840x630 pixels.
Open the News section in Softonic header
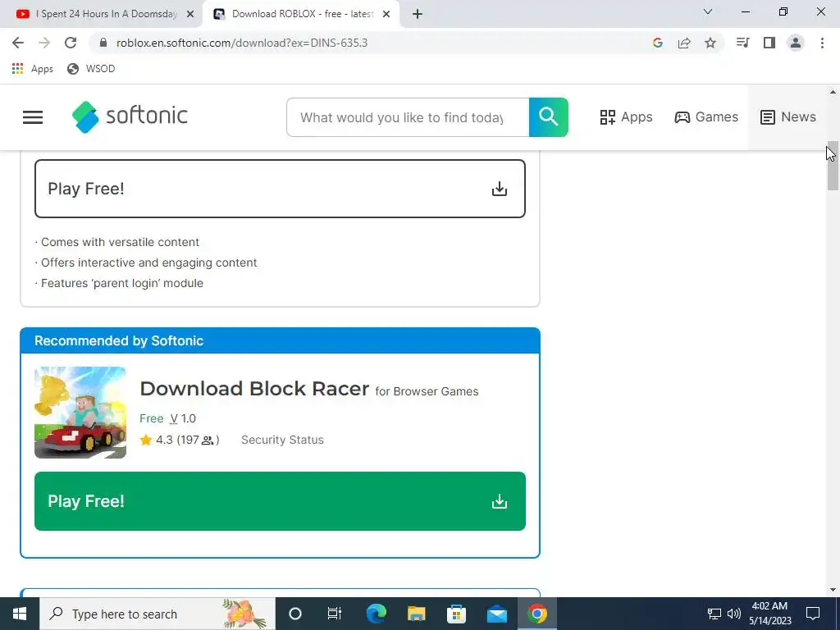pyautogui.click(x=788, y=116)
